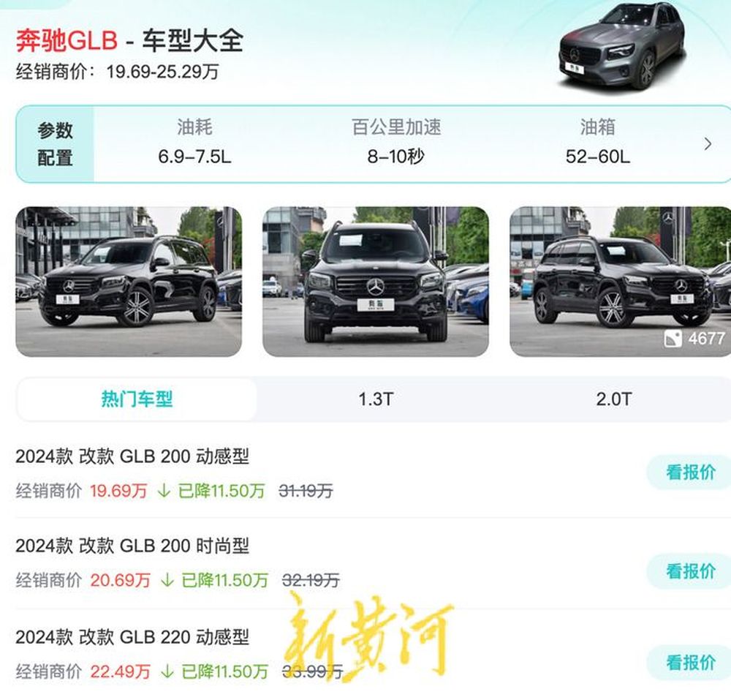Open the 参数配置 section label
Screen dimensions: 731x700
coord(55,143)
